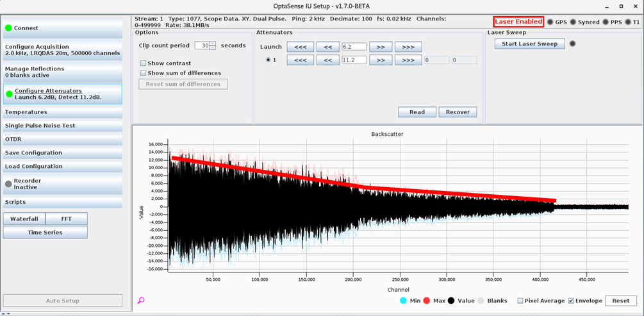
Task: Select attenuator channel 1 radio button
Action: coord(268,60)
